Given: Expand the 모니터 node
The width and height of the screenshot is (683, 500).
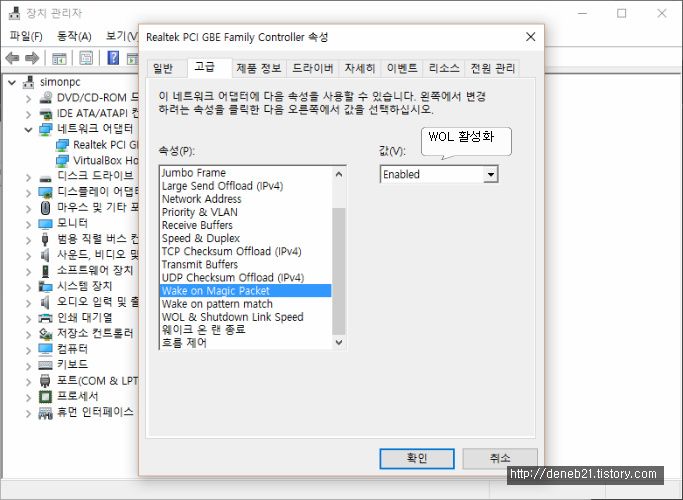Looking at the screenshot, I should click(x=29, y=224).
